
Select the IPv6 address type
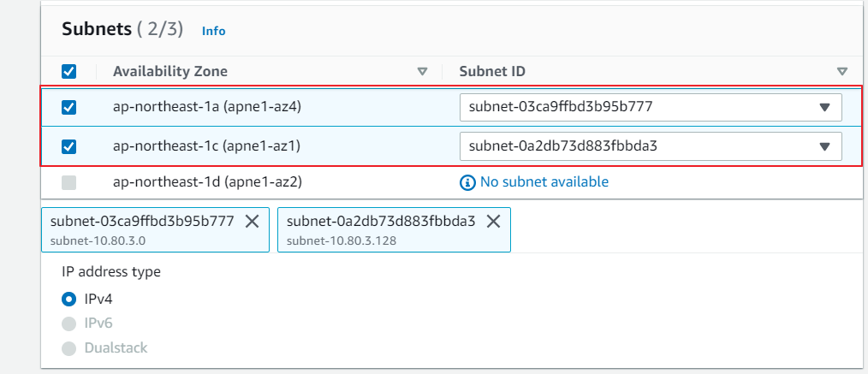tap(69, 324)
